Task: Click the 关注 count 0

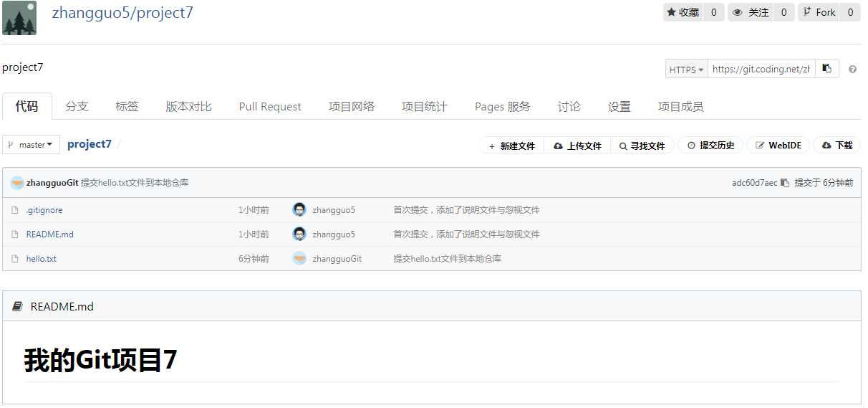Action: tap(784, 12)
